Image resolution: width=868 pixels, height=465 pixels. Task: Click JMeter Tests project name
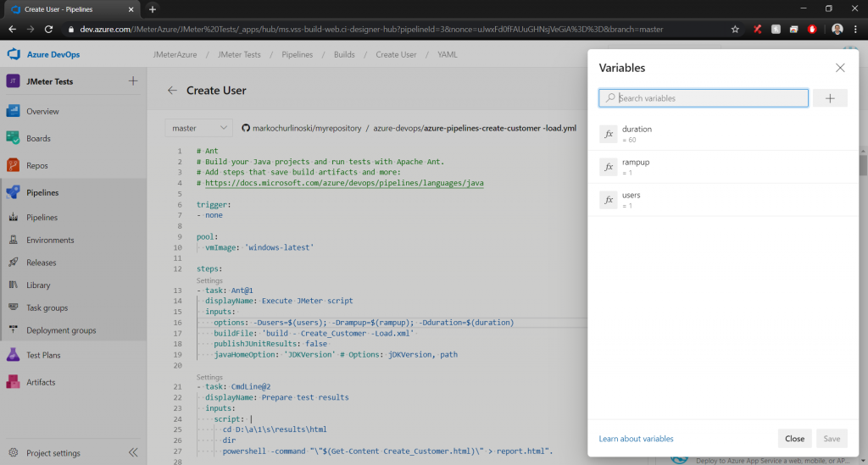(x=49, y=81)
